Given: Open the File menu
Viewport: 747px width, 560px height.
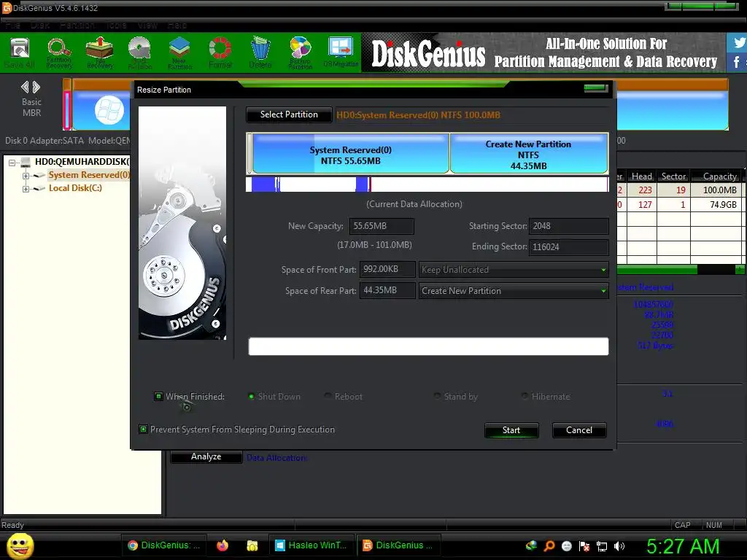Looking at the screenshot, I should coord(13,25).
